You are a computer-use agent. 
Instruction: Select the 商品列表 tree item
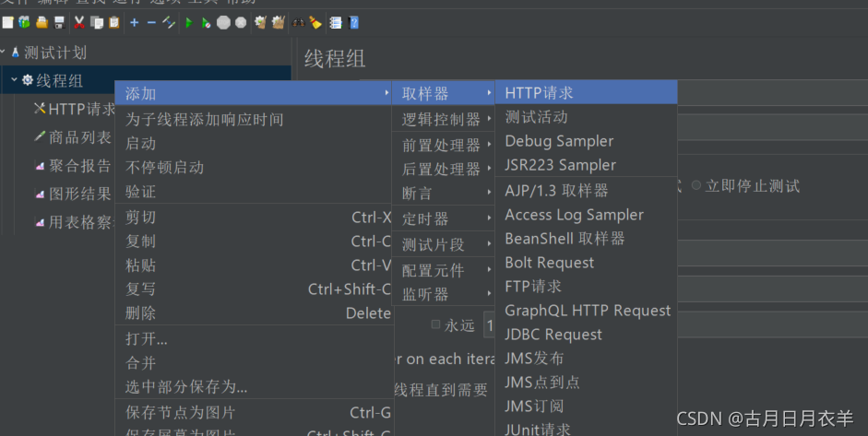click(79, 137)
